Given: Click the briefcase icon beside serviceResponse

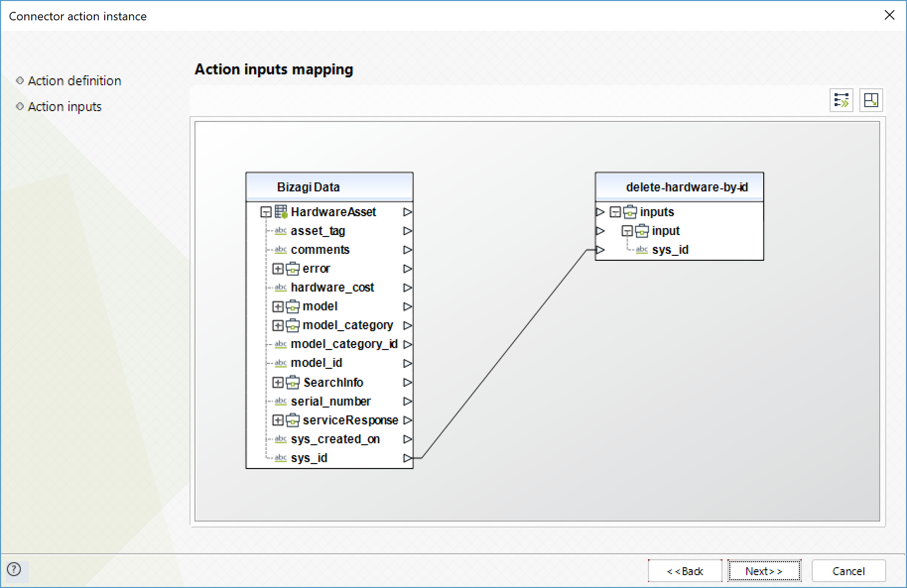Looking at the screenshot, I should [293, 420].
